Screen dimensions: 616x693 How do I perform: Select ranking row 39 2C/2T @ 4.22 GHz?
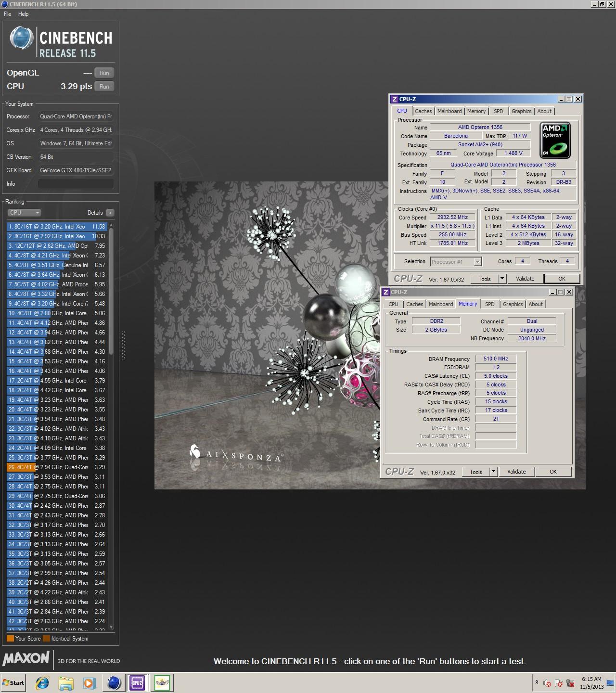click(57, 592)
